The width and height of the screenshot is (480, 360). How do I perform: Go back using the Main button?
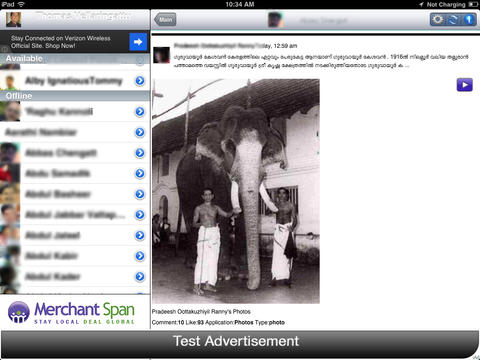(x=165, y=20)
